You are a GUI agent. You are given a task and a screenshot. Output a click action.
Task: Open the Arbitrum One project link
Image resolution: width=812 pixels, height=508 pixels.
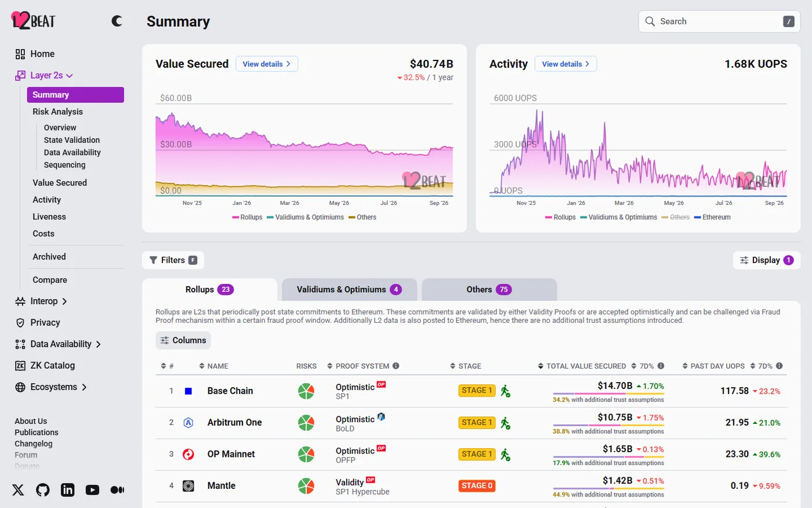click(235, 423)
